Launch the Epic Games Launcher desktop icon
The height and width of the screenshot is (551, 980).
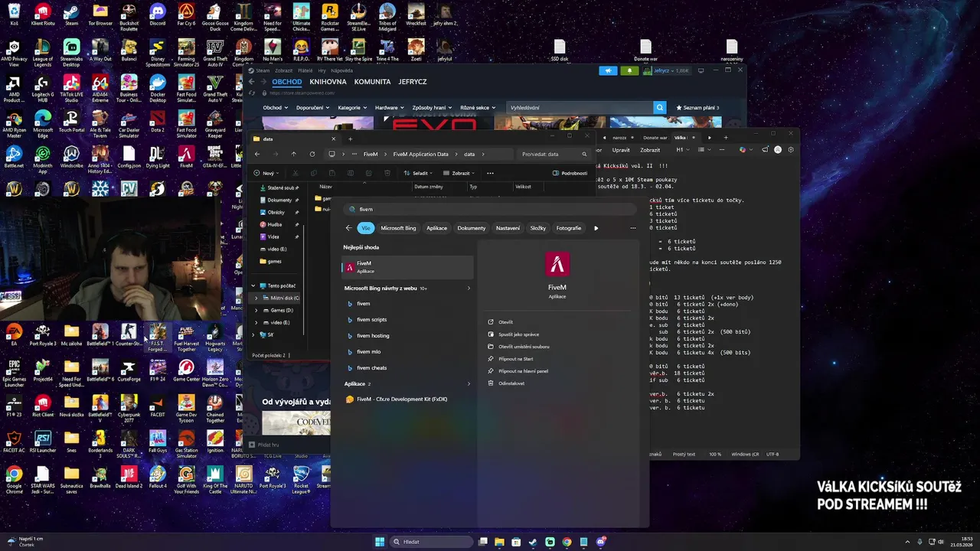[x=14, y=374]
